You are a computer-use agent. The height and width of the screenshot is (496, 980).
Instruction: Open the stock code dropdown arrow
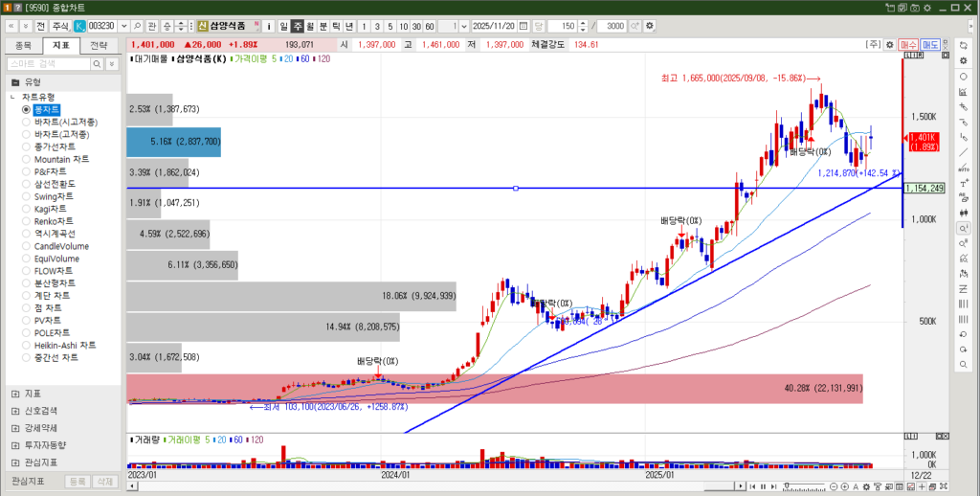[x=123, y=26]
